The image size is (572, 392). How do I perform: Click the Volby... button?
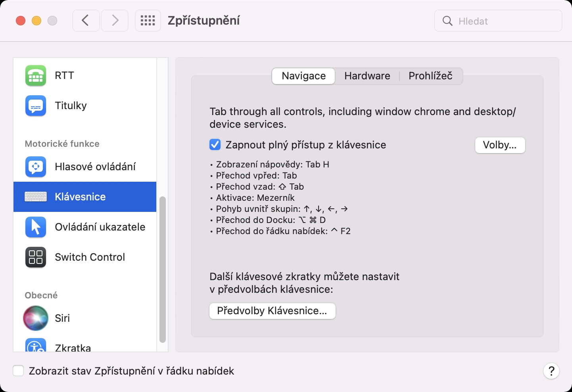click(500, 145)
